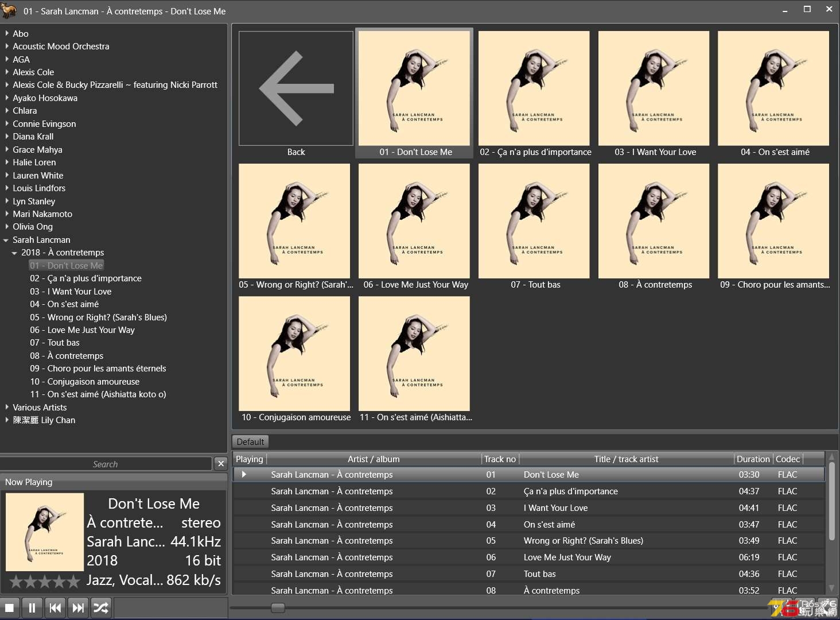Sort by the Title / track artist header
The width and height of the screenshot is (840, 620).
point(627,459)
